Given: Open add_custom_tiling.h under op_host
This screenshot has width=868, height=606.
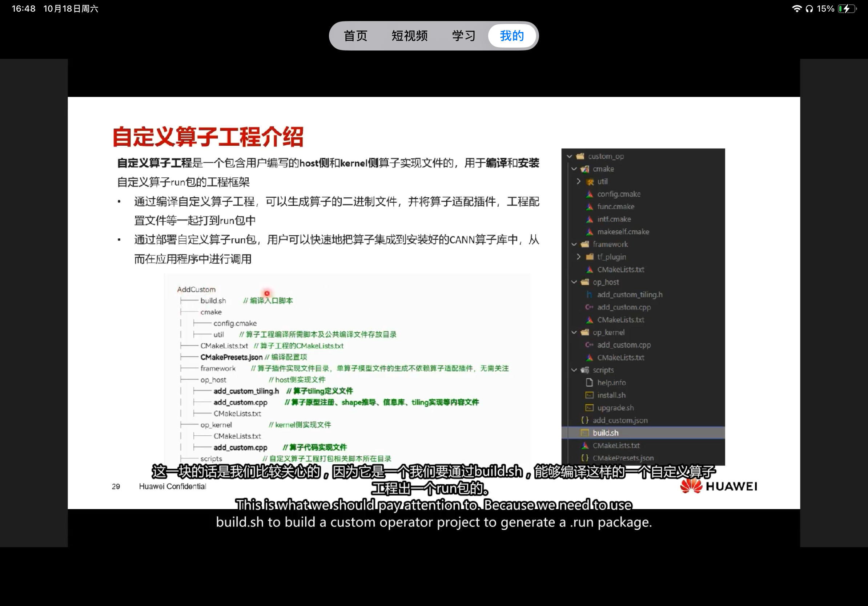Looking at the screenshot, I should [x=629, y=295].
